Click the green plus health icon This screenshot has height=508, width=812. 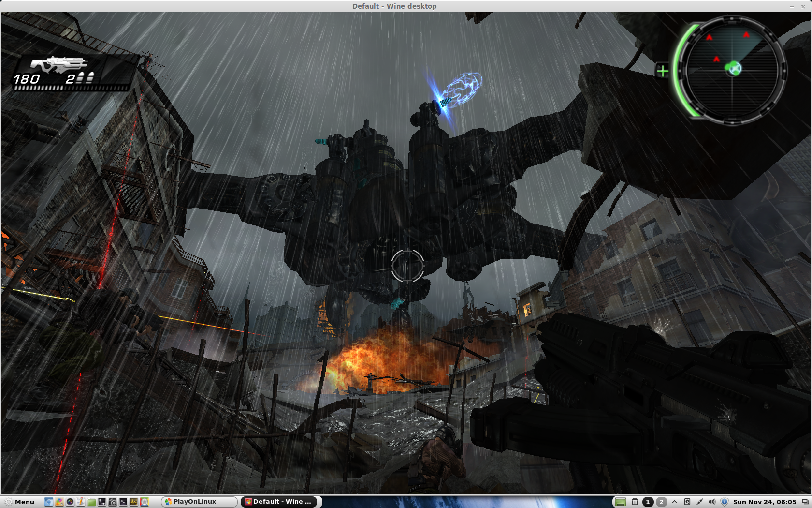[663, 71]
